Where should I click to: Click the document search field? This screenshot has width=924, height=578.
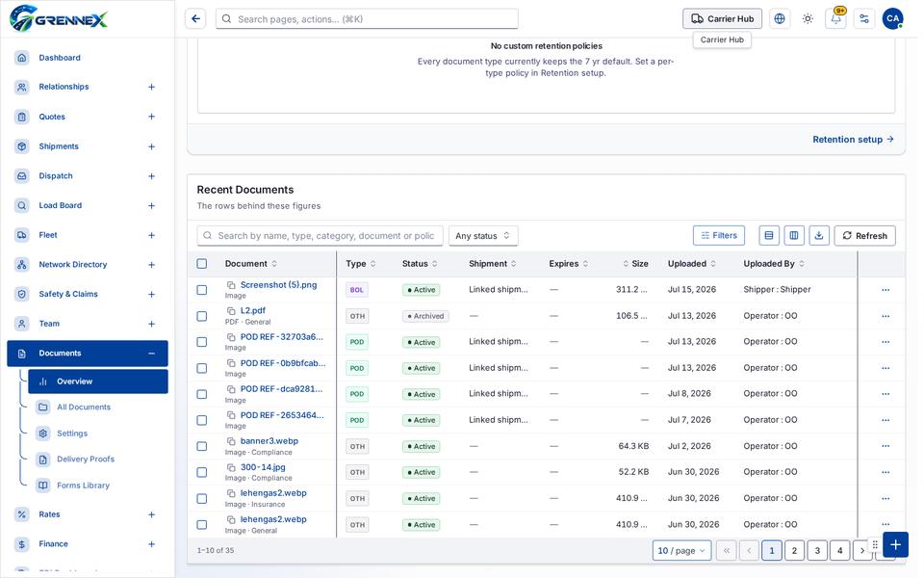320,236
